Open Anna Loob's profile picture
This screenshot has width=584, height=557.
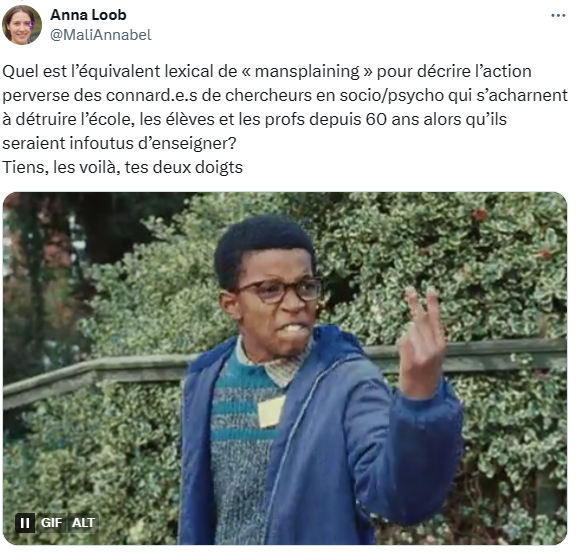[21, 25]
